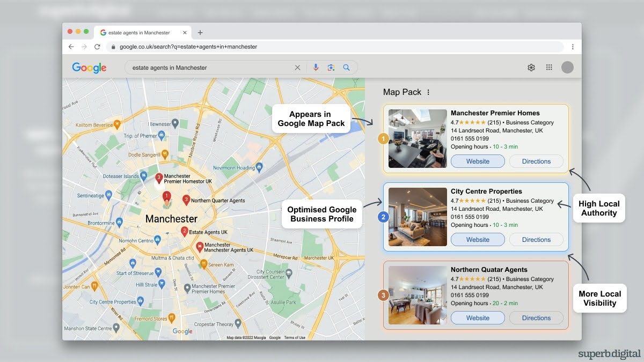Screen dimensions: 644x362
Task: Click the Asulile Park label on map
Action: (x=283, y=302)
